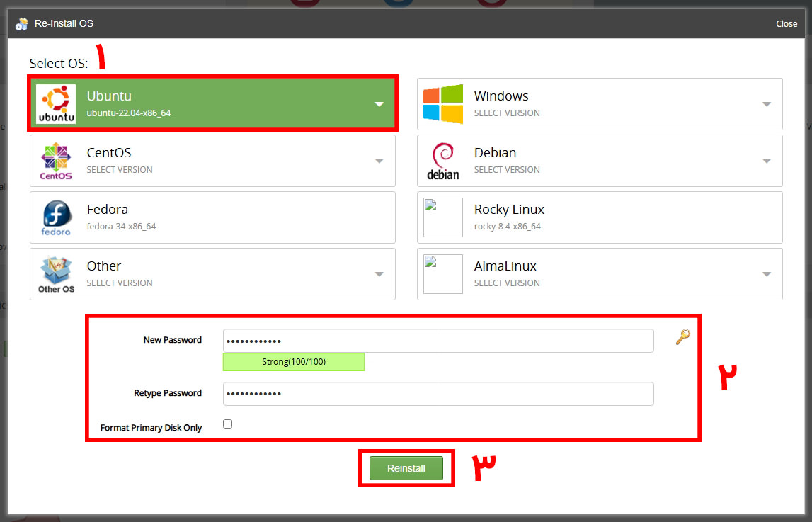
Task: Click the Other SELECT VERSION text
Action: (x=120, y=283)
